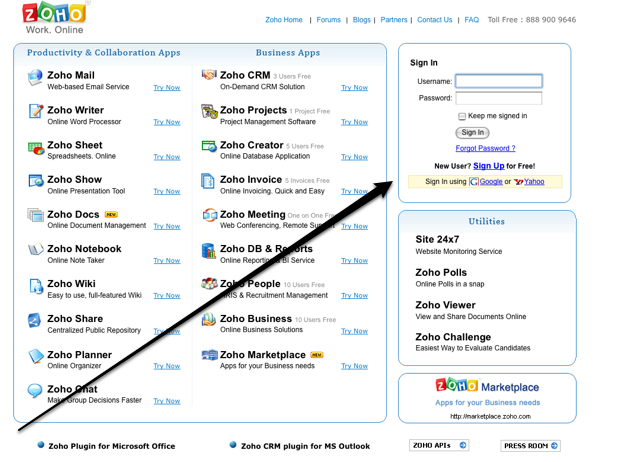Try Now for Zoho Sheet
621x462 pixels.
167,157
